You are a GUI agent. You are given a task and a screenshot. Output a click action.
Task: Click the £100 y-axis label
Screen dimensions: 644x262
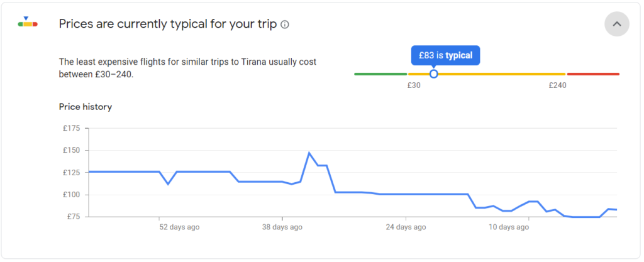click(x=72, y=195)
